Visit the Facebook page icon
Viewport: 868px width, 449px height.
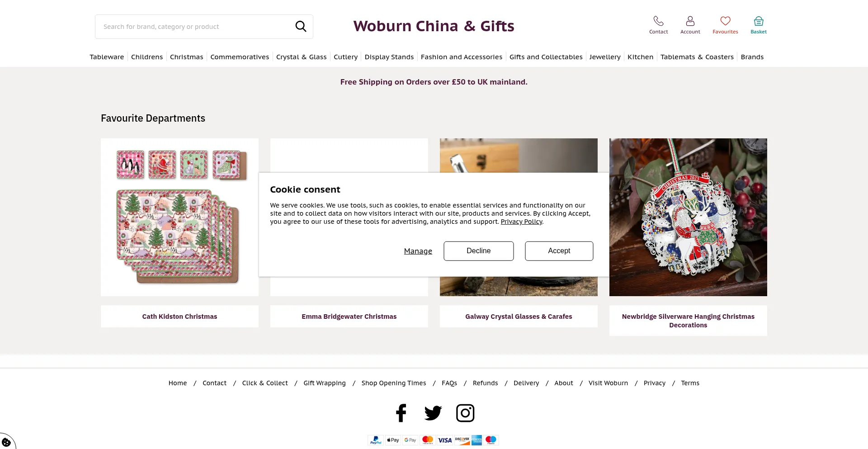tap(401, 413)
